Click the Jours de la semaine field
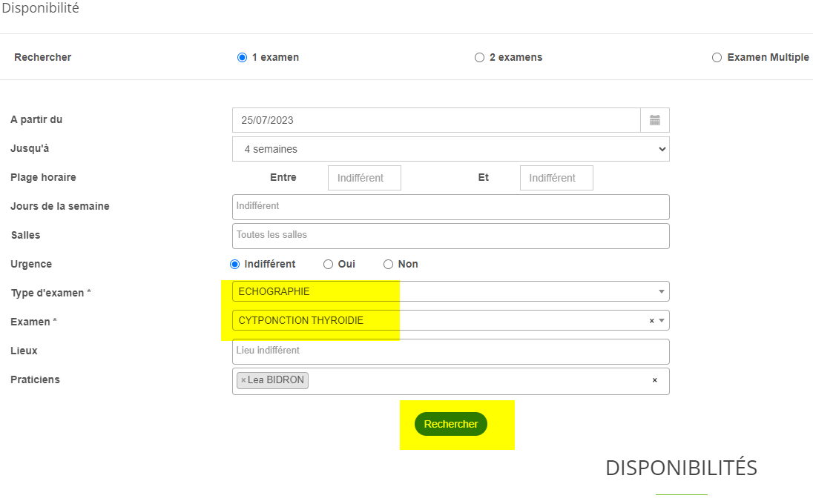This screenshot has height=504, width=813. pos(450,207)
